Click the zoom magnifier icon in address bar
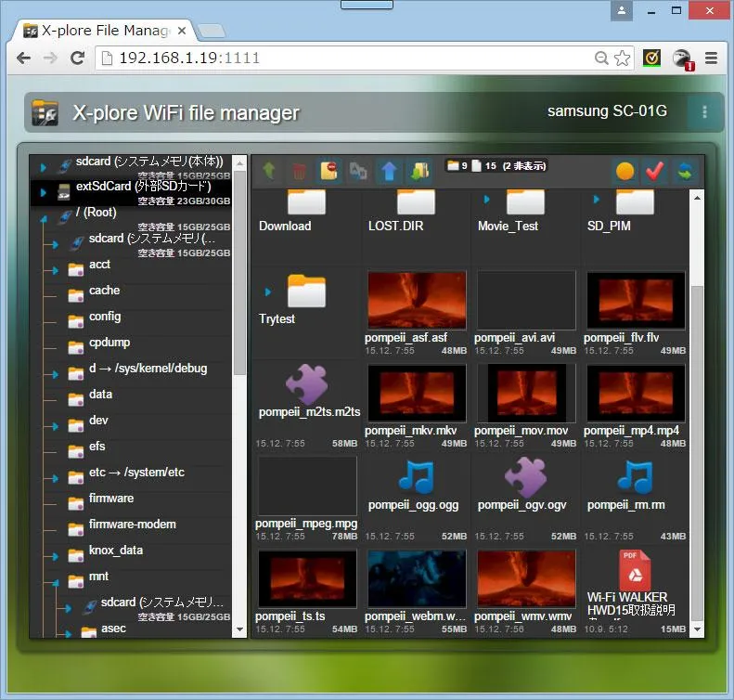Screen dimensions: 734x700 click(x=601, y=58)
